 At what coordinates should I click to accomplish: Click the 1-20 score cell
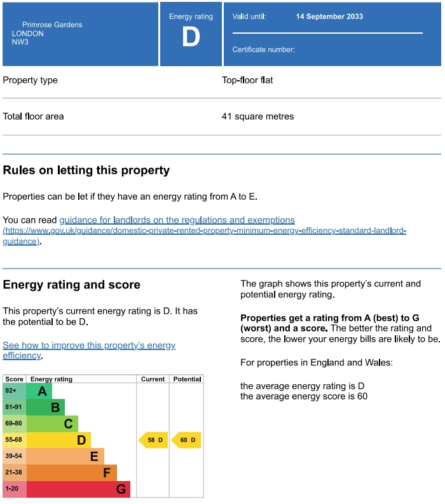coord(14,489)
